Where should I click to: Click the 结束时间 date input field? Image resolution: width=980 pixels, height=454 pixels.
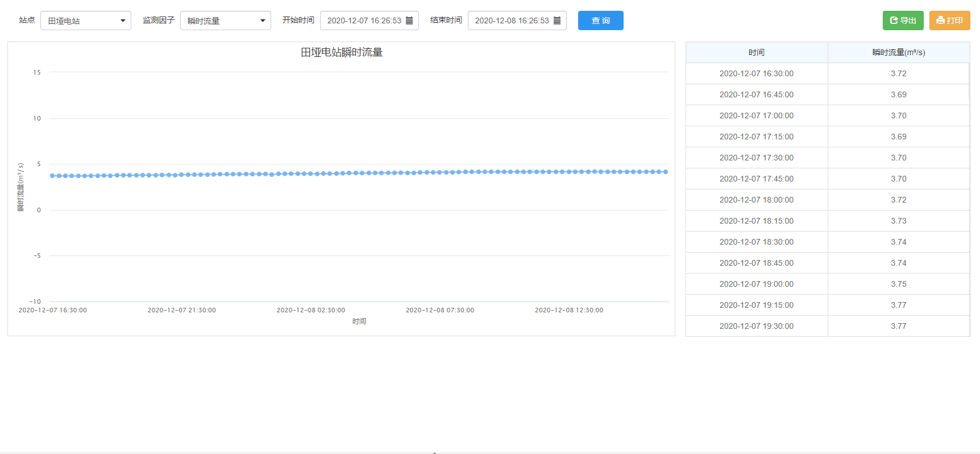coord(512,20)
